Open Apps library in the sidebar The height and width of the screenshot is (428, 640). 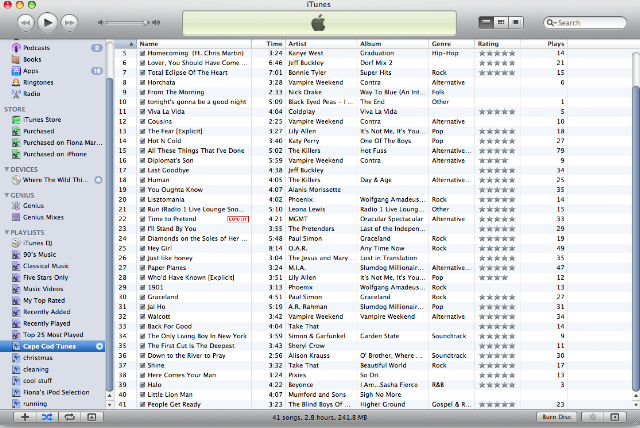31,71
